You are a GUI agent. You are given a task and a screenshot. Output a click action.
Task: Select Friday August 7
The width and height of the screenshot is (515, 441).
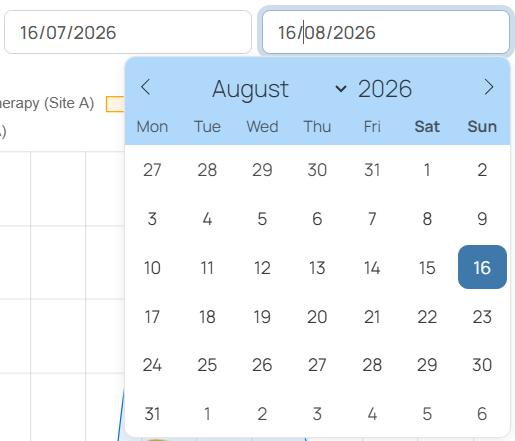[372, 219]
